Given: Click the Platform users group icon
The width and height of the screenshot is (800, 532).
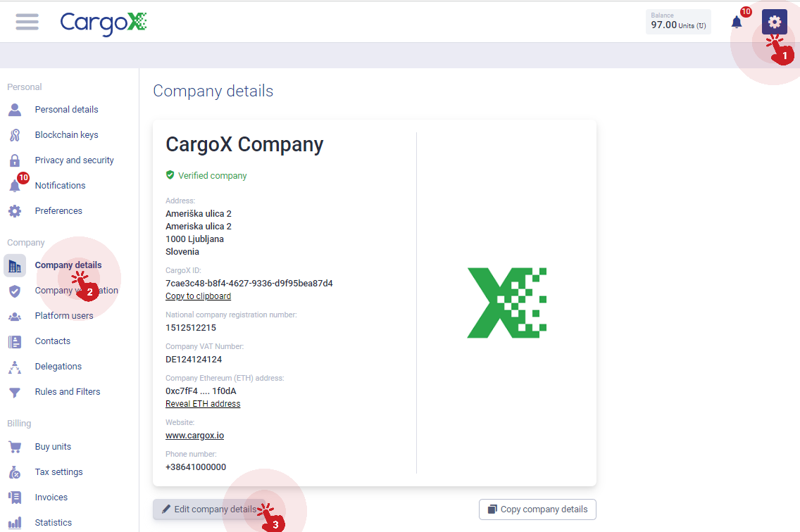Looking at the screenshot, I should click(15, 316).
